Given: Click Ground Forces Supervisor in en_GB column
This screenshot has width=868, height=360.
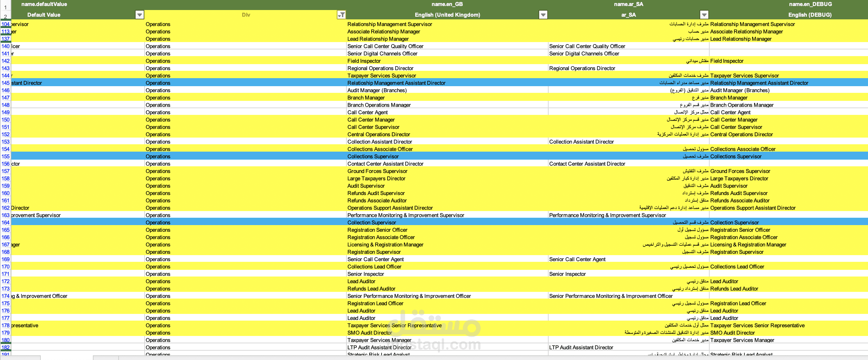Looking at the screenshot, I should pos(377,171).
